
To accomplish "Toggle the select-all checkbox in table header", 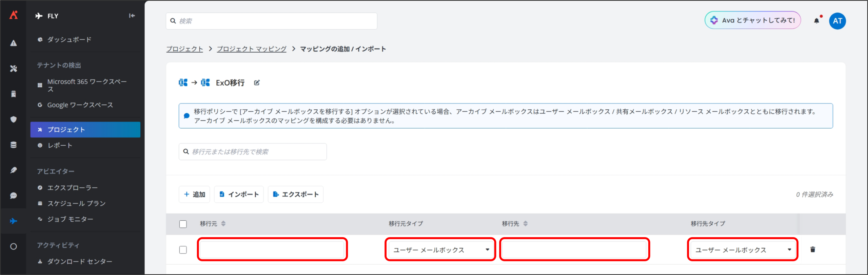I will click(x=183, y=224).
